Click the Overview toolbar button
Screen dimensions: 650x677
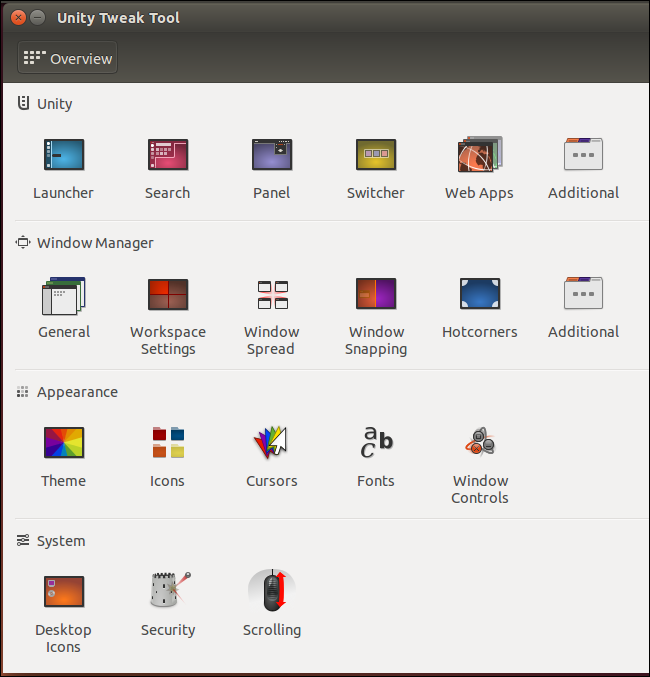click(x=67, y=57)
